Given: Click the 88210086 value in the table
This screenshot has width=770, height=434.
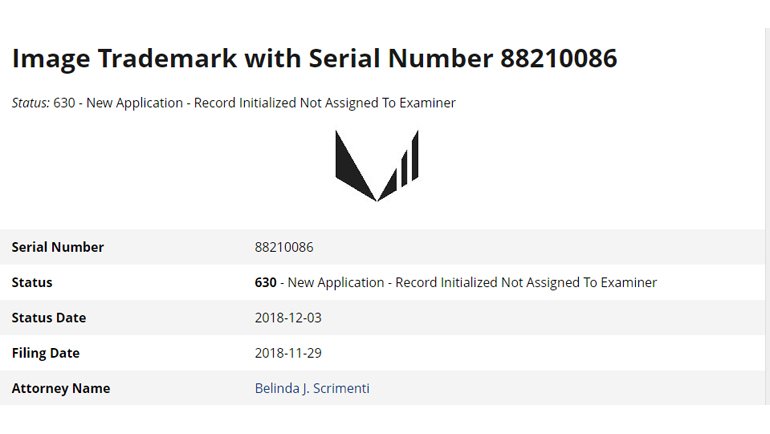Looking at the screenshot, I should pyautogui.click(x=284, y=247).
